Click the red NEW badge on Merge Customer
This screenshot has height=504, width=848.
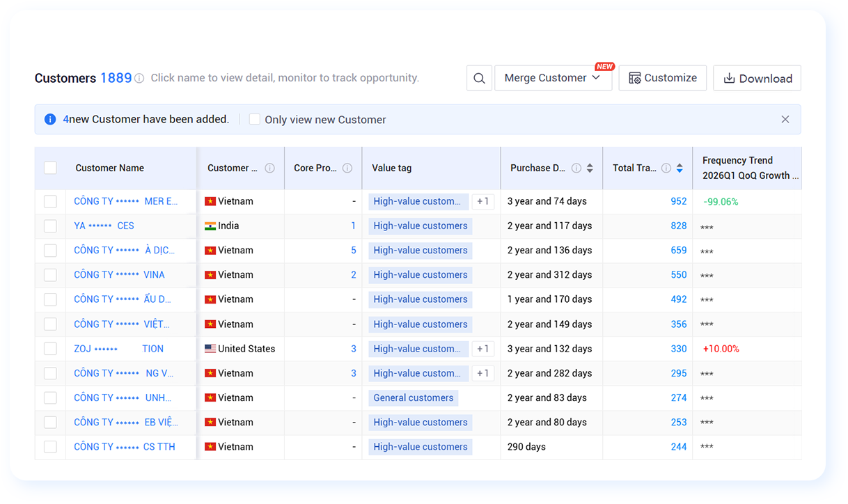[604, 67]
